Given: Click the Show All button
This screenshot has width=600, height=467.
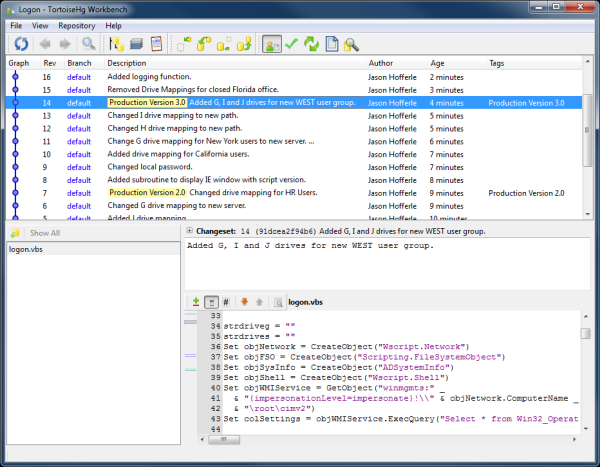Looking at the screenshot, I should (45, 233).
